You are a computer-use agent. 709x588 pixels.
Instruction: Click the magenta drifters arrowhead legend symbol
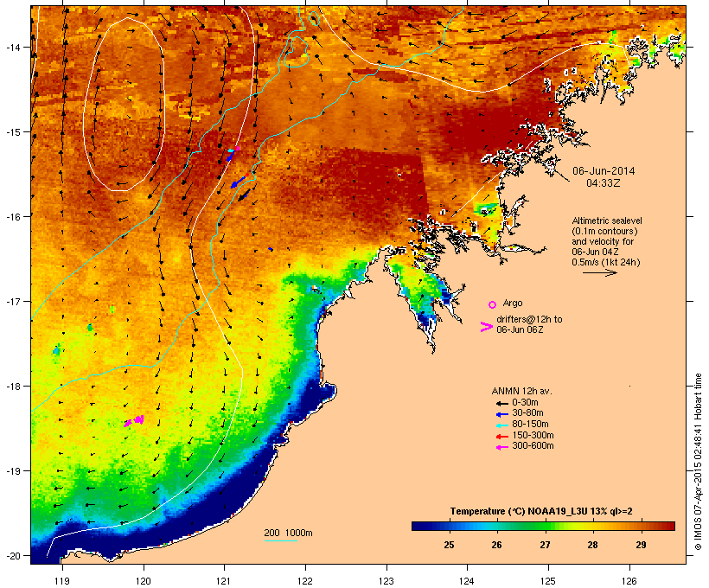487,327
